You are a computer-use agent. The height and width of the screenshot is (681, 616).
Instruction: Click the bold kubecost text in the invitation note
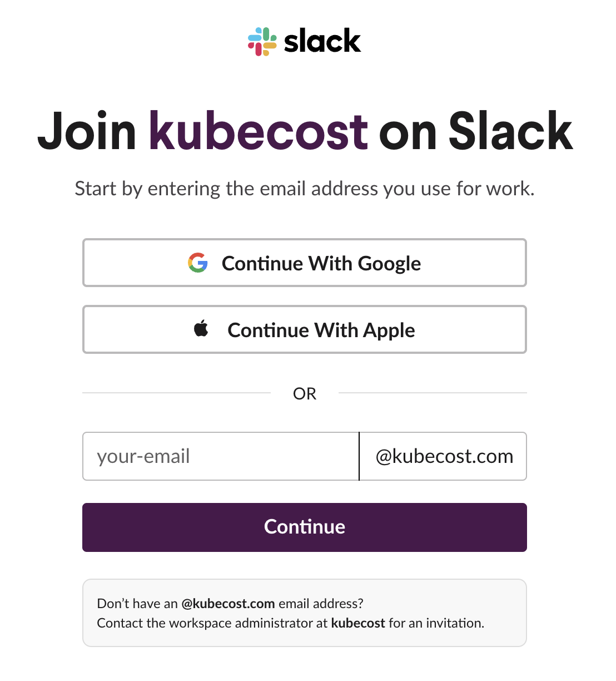coord(357,623)
